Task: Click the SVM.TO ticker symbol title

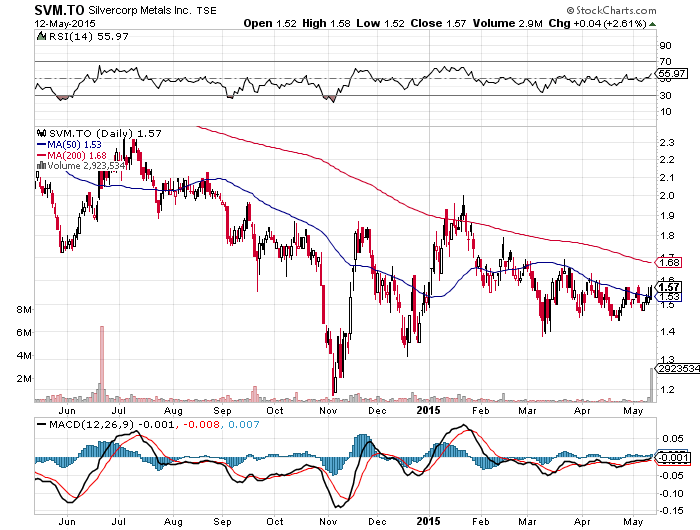Action: point(59,10)
